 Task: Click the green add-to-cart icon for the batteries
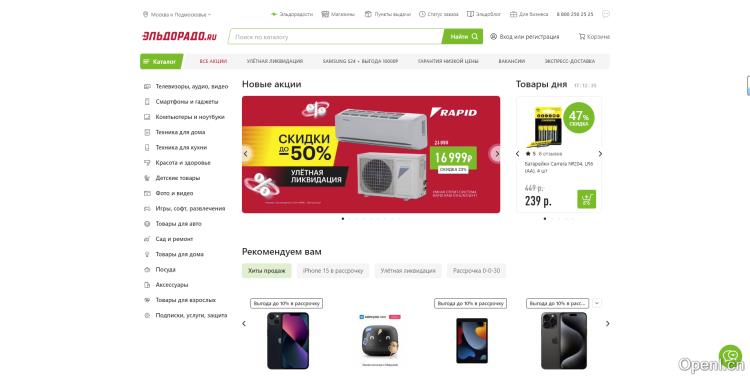586,199
